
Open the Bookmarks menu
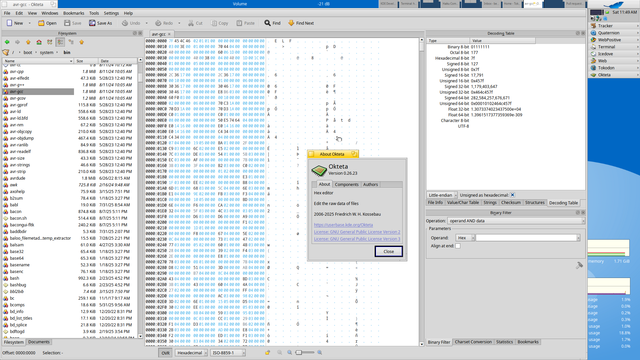pyautogui.click(x=73, y=13)
